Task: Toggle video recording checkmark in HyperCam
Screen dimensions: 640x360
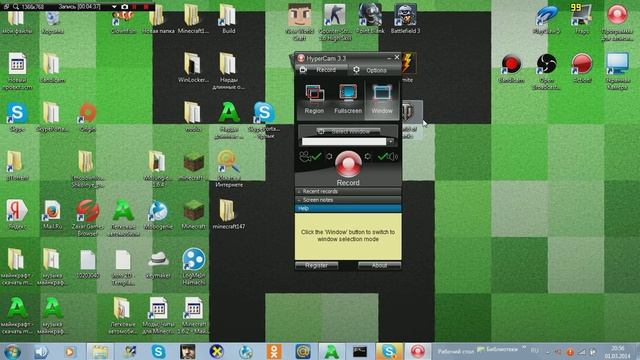Action: 316,156
